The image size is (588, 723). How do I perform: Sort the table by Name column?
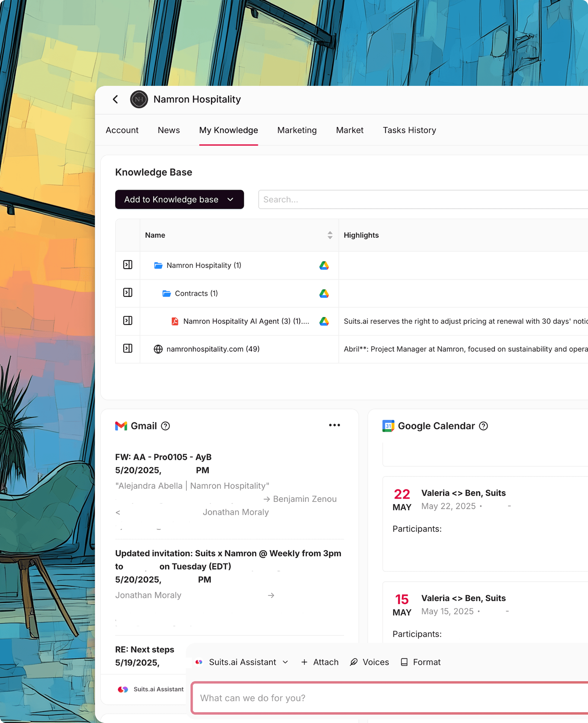[x=330, y=235]
